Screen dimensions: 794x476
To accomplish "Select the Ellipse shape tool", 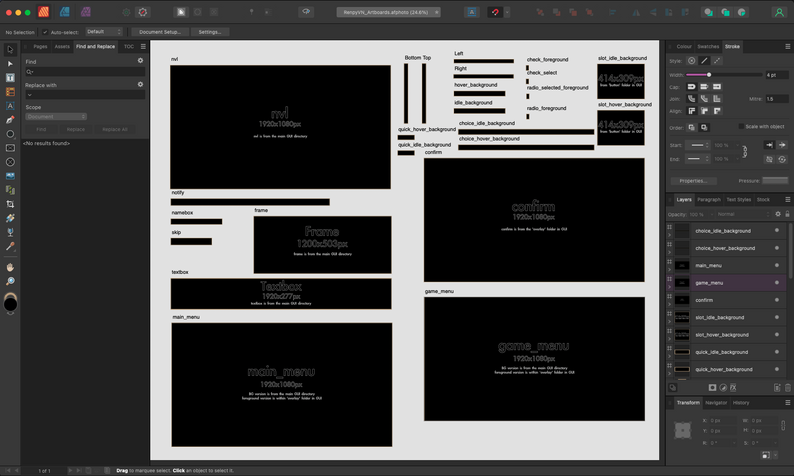I will click(x=10, y=134).
